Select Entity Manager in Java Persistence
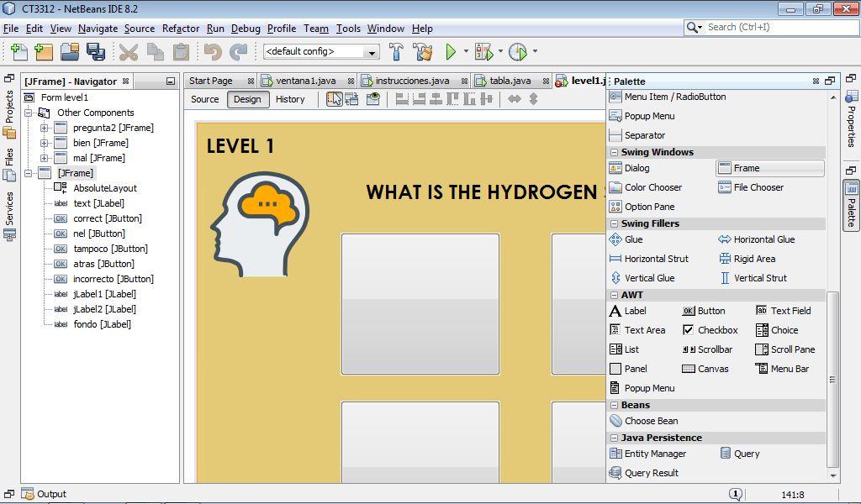 coord(648,454)
